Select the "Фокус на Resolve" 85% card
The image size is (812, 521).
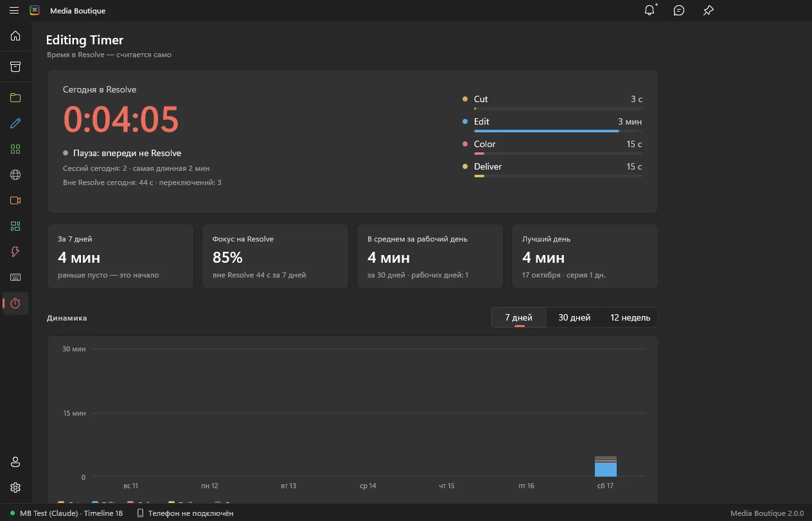275,256
